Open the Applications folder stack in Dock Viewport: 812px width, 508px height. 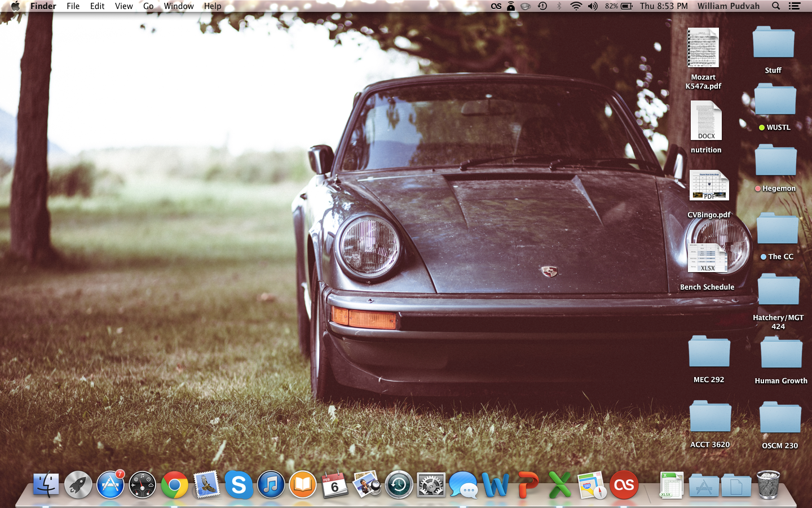click(x=704, y=486)
